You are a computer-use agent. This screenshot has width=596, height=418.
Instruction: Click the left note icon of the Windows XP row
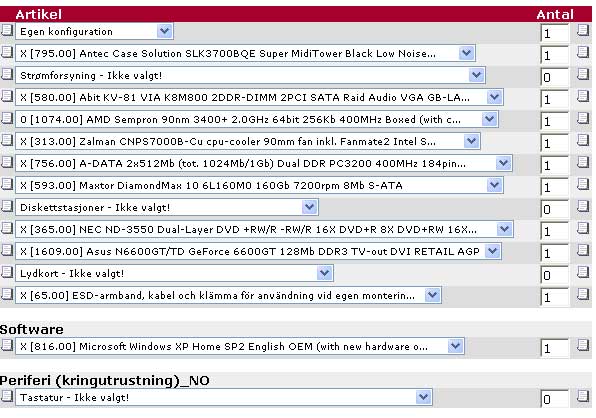coord(7,345)
